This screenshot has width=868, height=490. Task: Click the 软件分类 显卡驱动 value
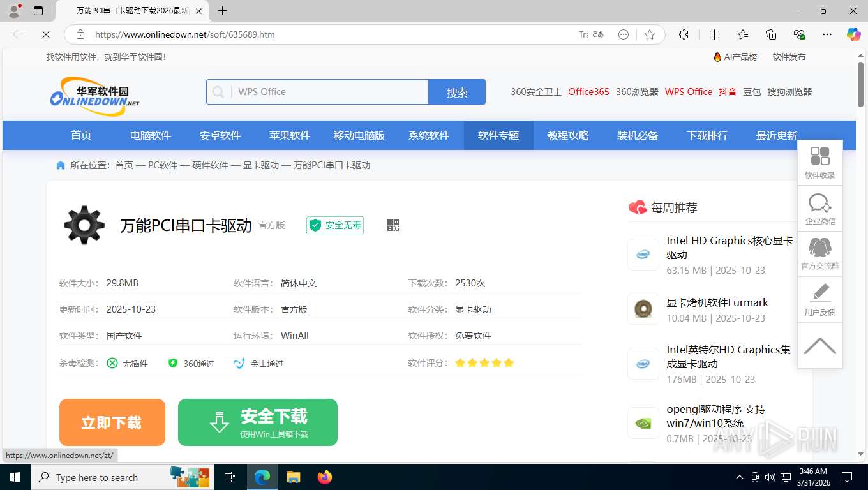(x=473, y=309)
